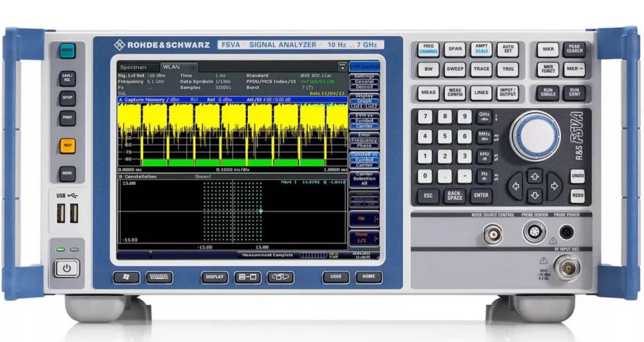Open the on-screen keyboard key
This screenshot has height=342, width=644.
coord(159,278)
